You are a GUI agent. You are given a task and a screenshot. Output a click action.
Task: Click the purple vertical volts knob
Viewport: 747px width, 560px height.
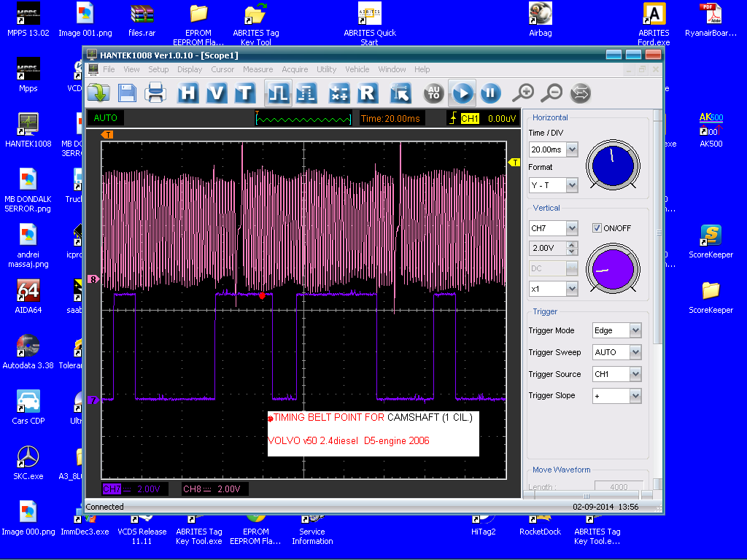(x=612, y=268)
